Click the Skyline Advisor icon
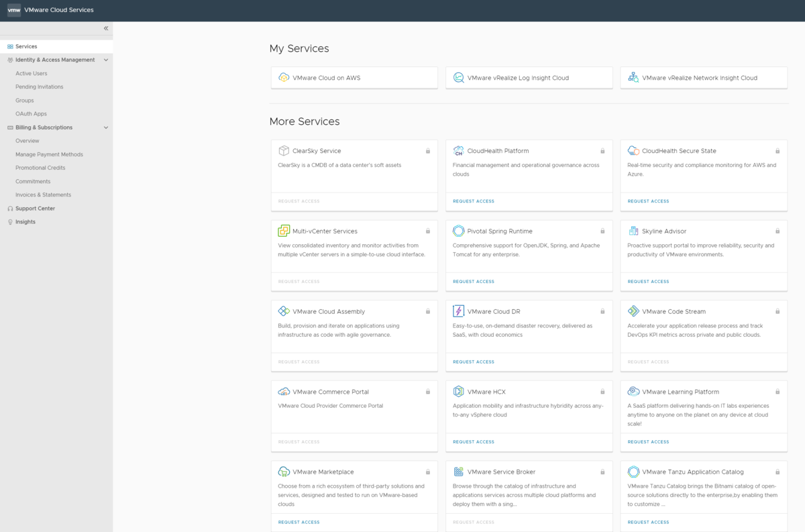 633,231
